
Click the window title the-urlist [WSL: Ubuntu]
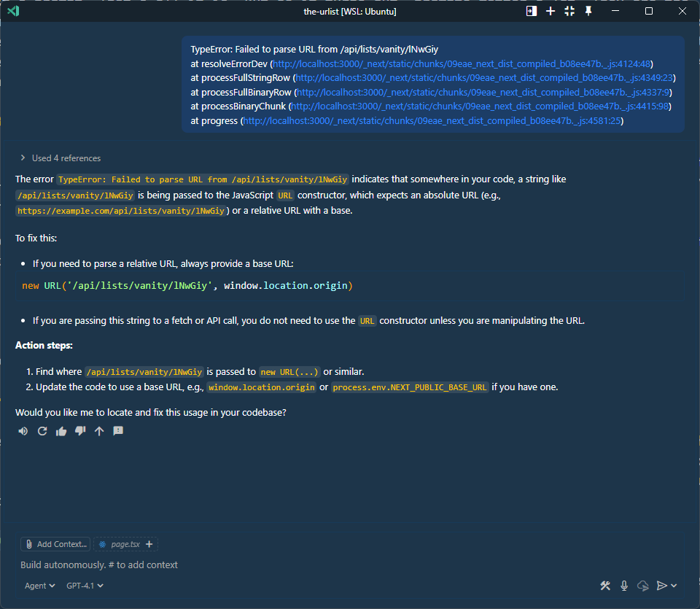tap(350, 11)
